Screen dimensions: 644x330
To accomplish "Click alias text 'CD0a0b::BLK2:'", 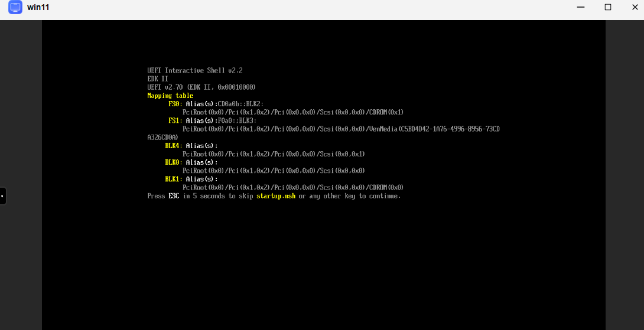I will tap(240, 104).
